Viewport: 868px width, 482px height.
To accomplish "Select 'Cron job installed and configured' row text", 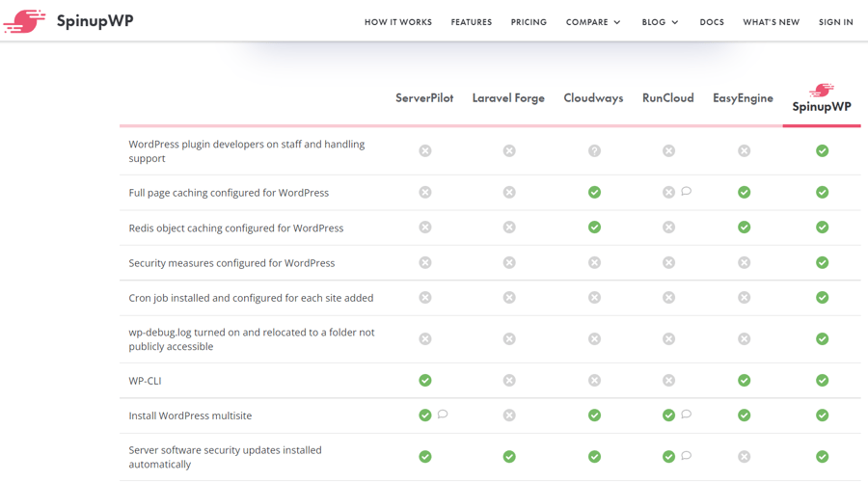I will 251,298.
